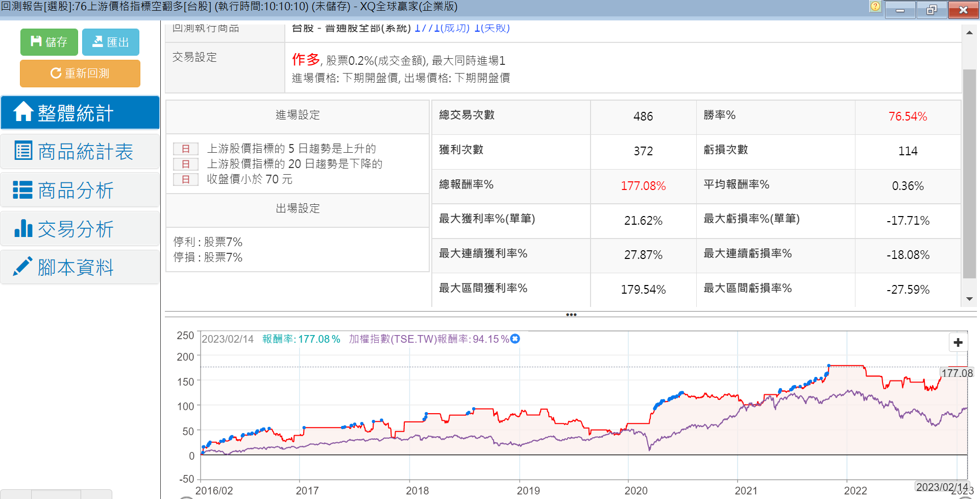Click 日 frequency icon for the 5 日趨勢 condition
The image size is (980, 499).
point(185,149)
